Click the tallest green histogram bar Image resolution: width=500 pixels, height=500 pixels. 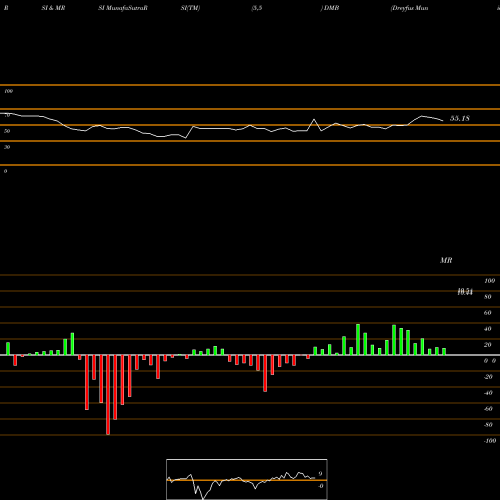pyautogui.click(x=358, y=339)
